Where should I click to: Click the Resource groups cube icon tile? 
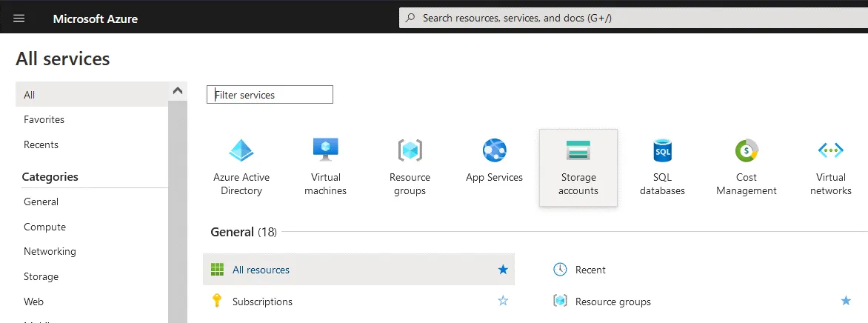tap(410, 151)
